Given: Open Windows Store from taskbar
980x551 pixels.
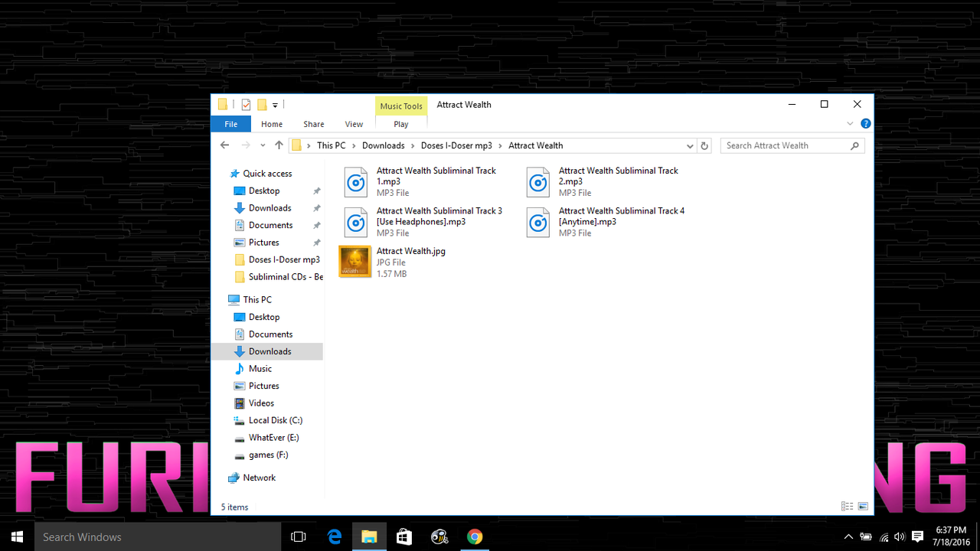Looking at the screenshot, I should (404, 537).
